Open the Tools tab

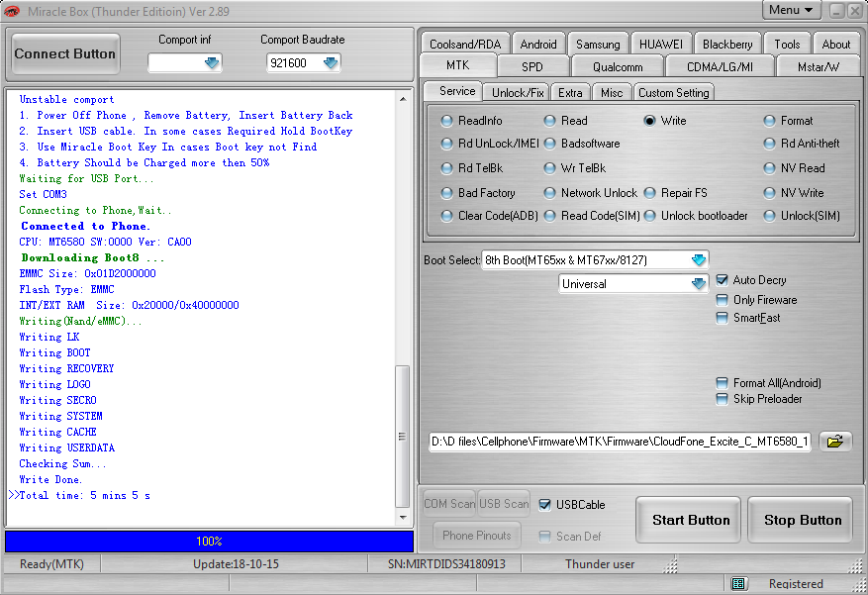click(x=787, y=45)
